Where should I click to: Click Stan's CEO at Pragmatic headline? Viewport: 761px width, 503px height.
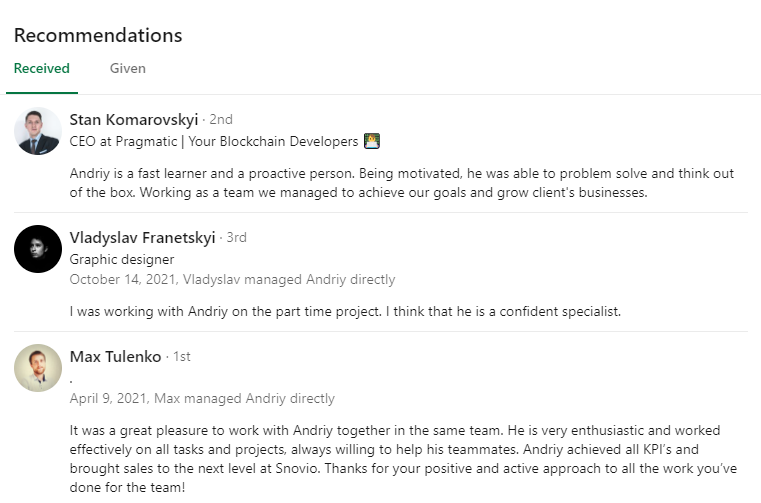214,141
